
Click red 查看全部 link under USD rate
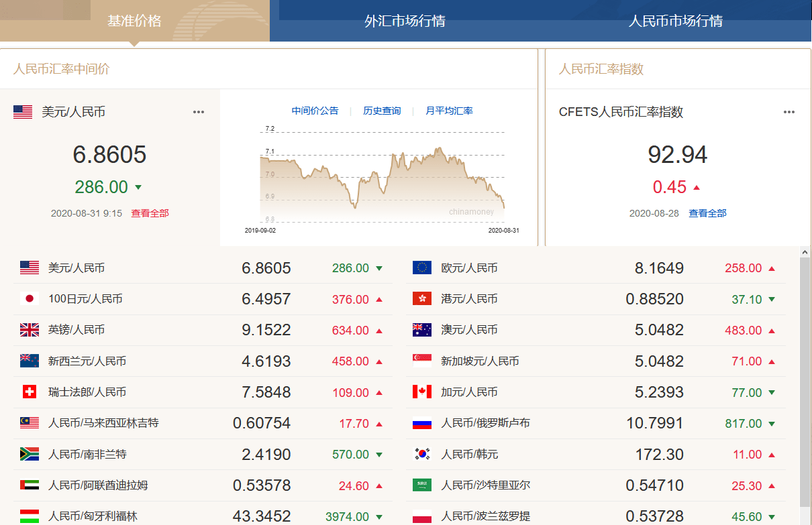click(150, 213)
